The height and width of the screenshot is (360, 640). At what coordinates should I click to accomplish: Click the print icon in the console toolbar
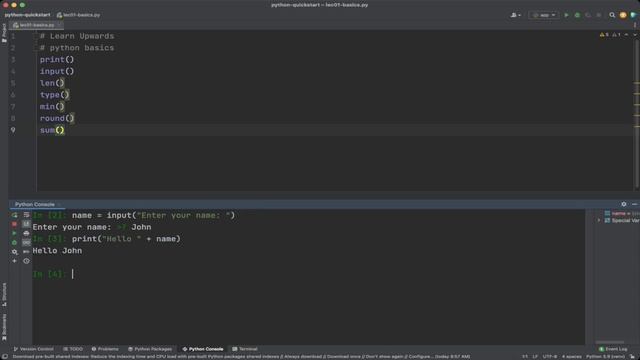pyautogui.click(x=27, y=233)
